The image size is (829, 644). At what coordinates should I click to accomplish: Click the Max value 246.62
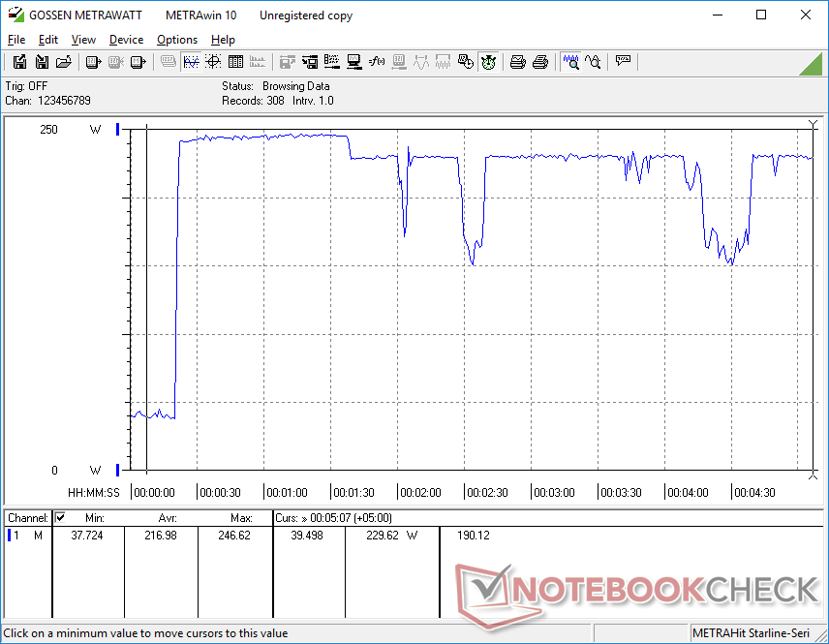click(x=234, y=536)
